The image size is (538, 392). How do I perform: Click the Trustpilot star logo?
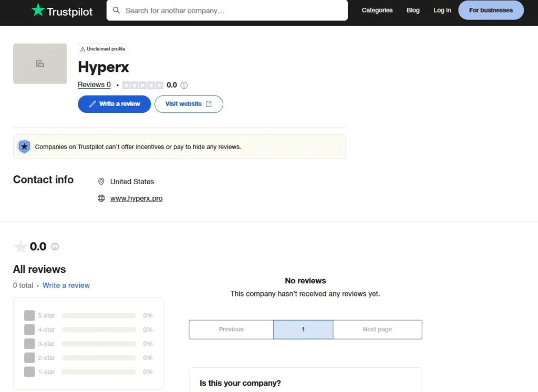point(38,10)
